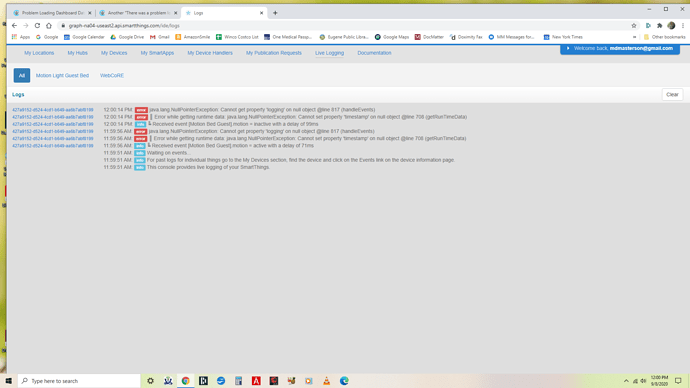Go to My Locations
690x388 pixels.
tap(39, 53)
